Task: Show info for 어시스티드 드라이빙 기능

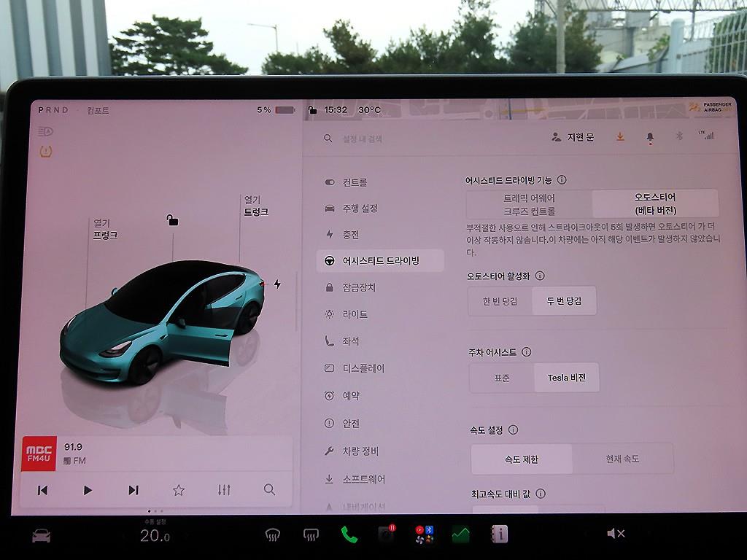Action: 562,179
